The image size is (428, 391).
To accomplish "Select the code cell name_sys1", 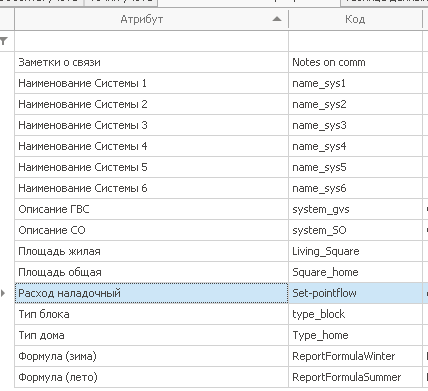I will click(355, 83).
